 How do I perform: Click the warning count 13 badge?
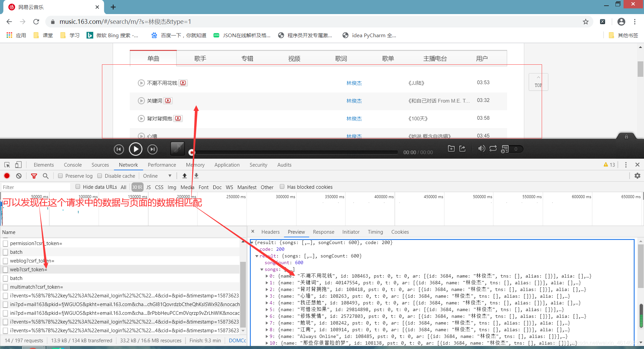[x=609, y=165]
